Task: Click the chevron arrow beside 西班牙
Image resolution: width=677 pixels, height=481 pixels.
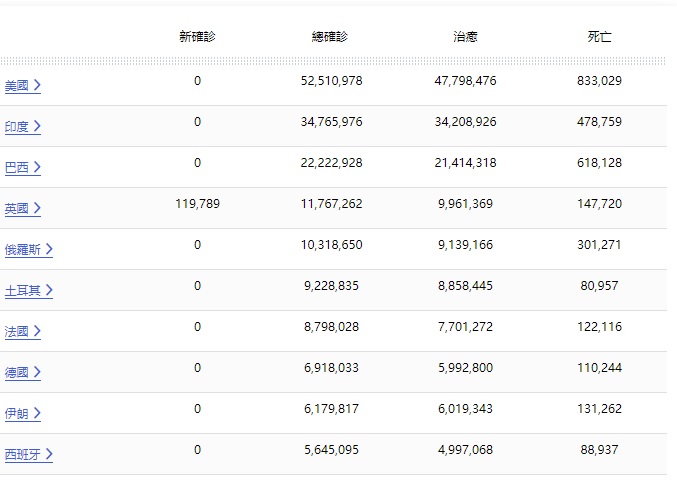Action: [49, 455]
